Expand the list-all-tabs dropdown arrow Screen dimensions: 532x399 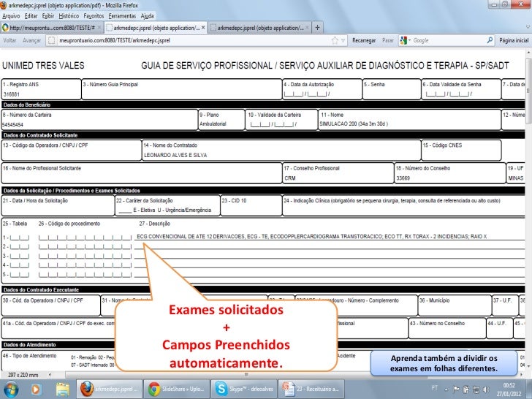click(528, 27)
